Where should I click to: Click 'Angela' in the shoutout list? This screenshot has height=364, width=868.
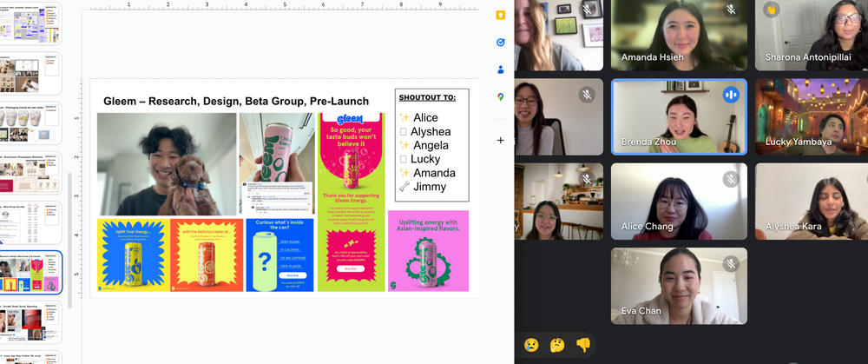click(431, 145)
